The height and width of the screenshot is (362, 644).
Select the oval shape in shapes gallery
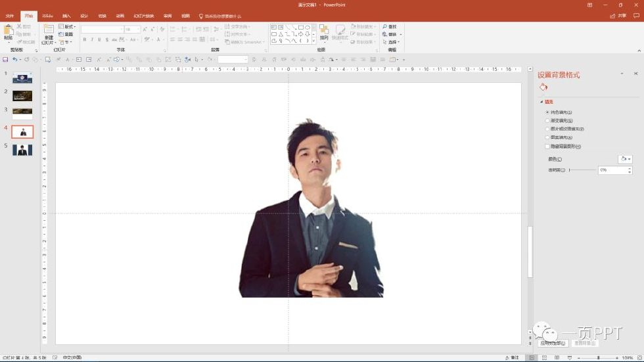pos(308,27)
